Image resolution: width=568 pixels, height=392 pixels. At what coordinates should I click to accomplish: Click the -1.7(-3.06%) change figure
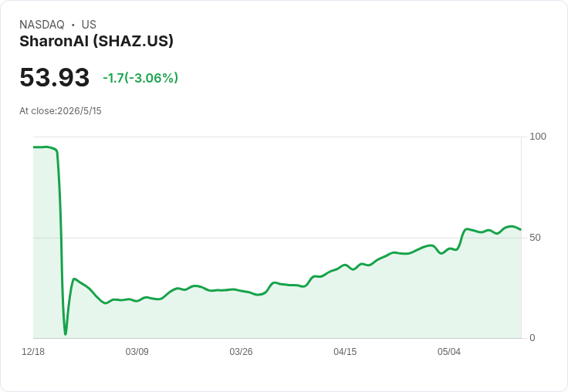(x=140, y=78)
